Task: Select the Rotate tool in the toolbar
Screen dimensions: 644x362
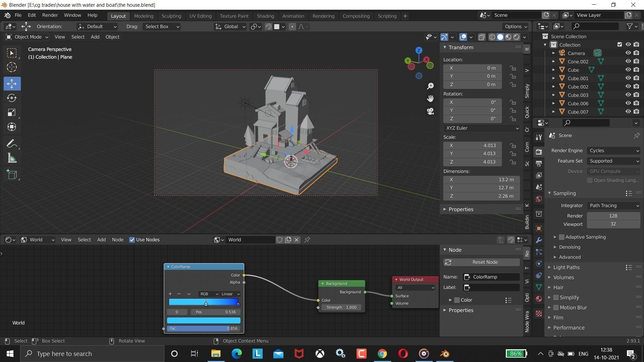Action: pyautogui.click(x=12, y=98)
